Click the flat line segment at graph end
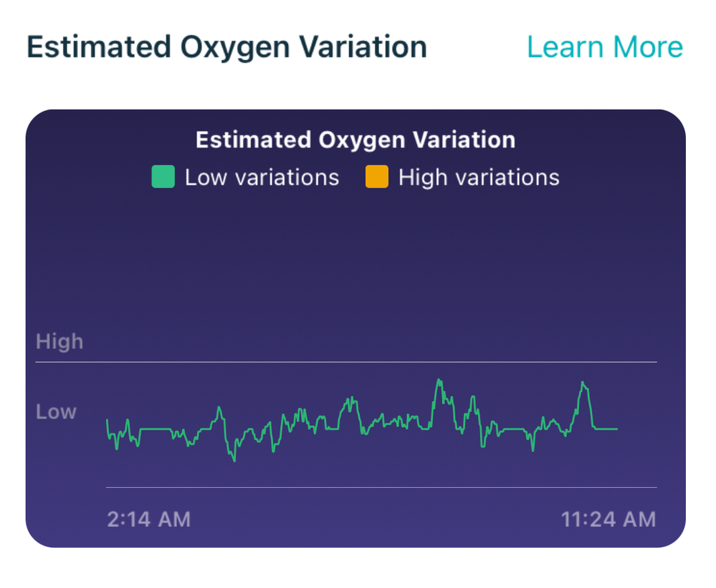The image size is (716, 588). tap(606, 429)
